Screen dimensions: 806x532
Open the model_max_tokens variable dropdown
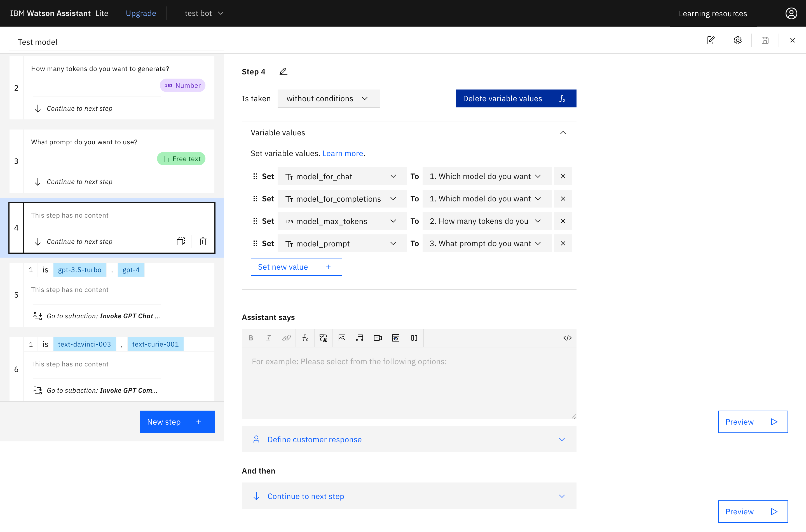click(342, 221)
